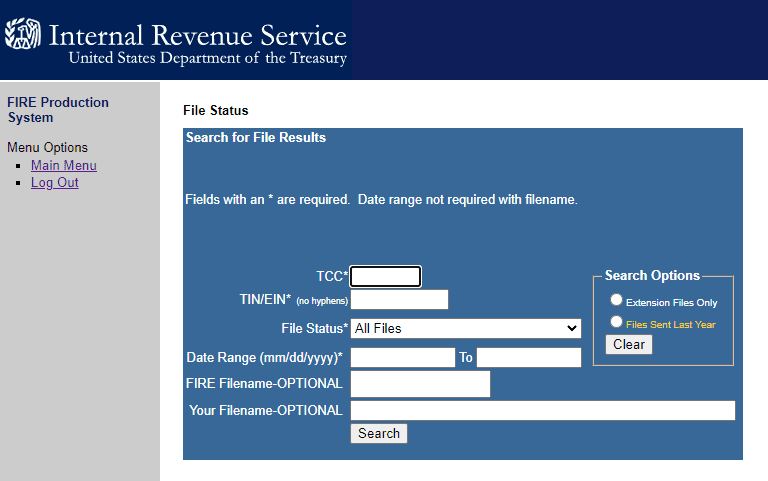Choose the Files Sent Last Year option
Screen dimensions: 768x481
[616, 322]
